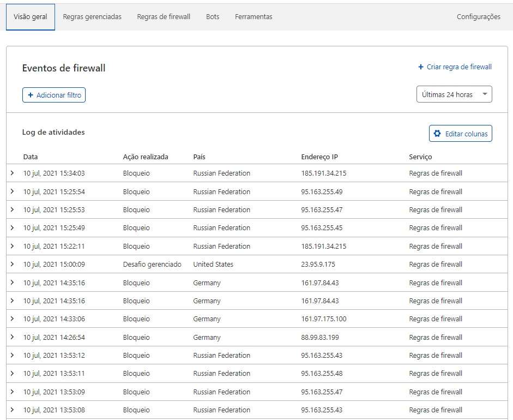The width and height of the screenshot is (513, 420).
Task: Click the IP address 23.95.9.175
Action: tap(318, 265)
